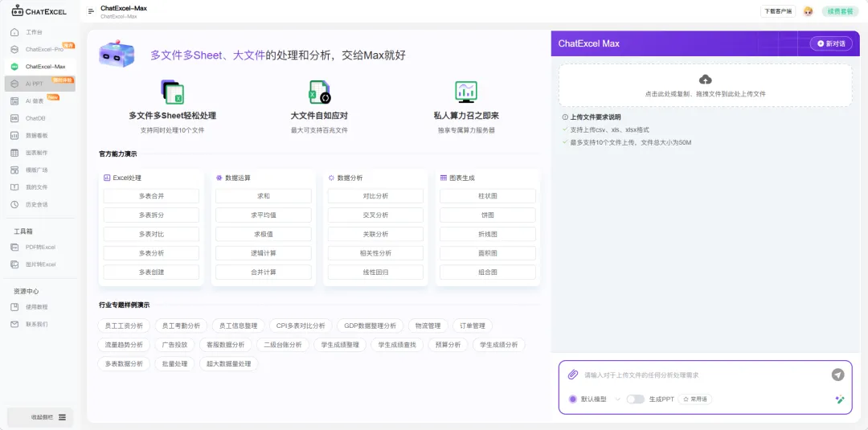Toggle the sidebar menu hamburger icon

click(91, 11)
